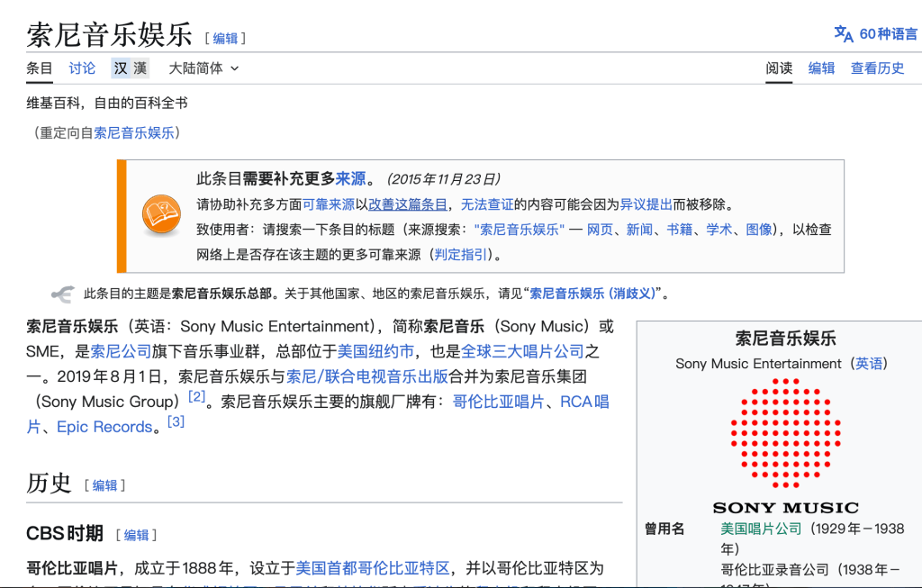Search sources via "索尼音乐娱乐" quoted link
Viewport: 922px width, 588px height.
[x=520, y=230]
